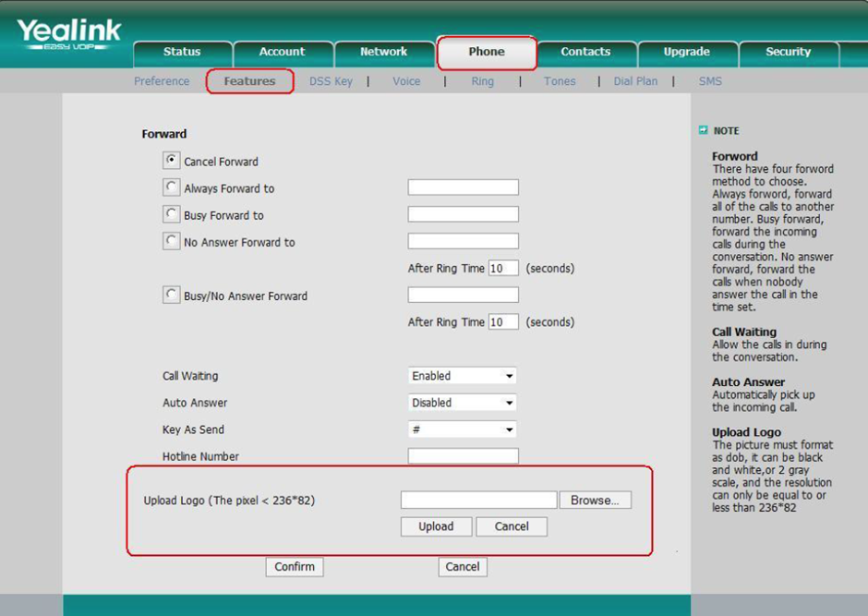Go to the DSS Key submenu
The width and height of the screenshot is (868, 616).
click(331, 81)
